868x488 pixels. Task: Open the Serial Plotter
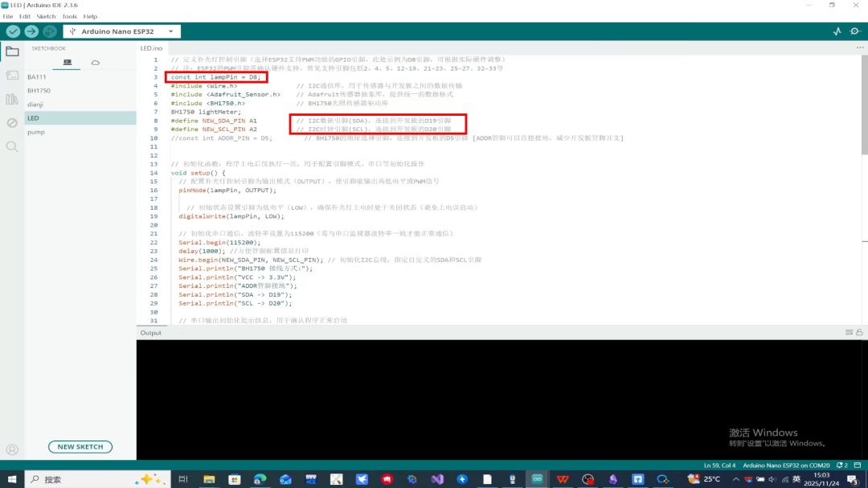(837, 31)
